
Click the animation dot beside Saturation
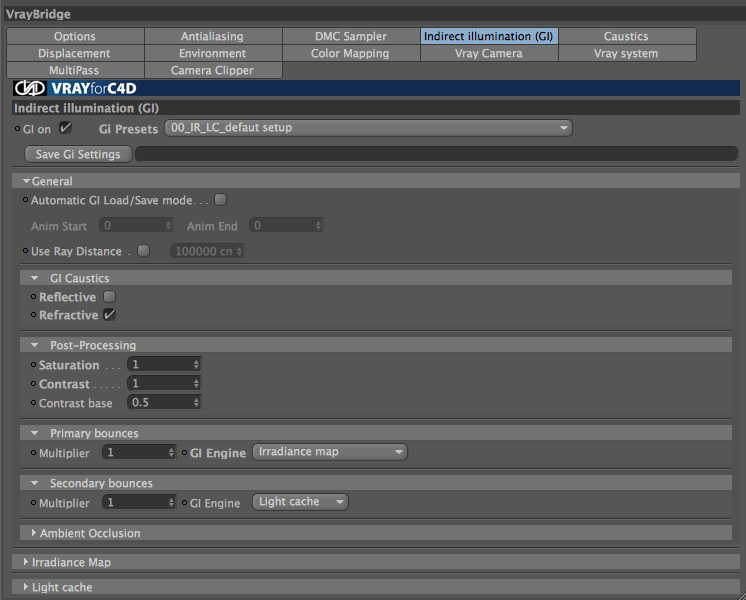pos(33,364)
